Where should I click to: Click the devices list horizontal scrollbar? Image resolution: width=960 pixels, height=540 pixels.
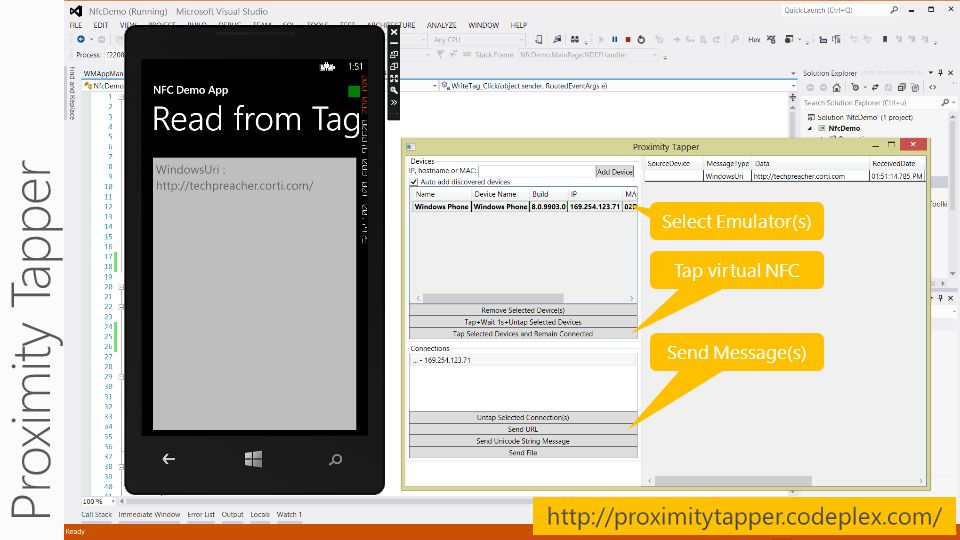(493, 298)
